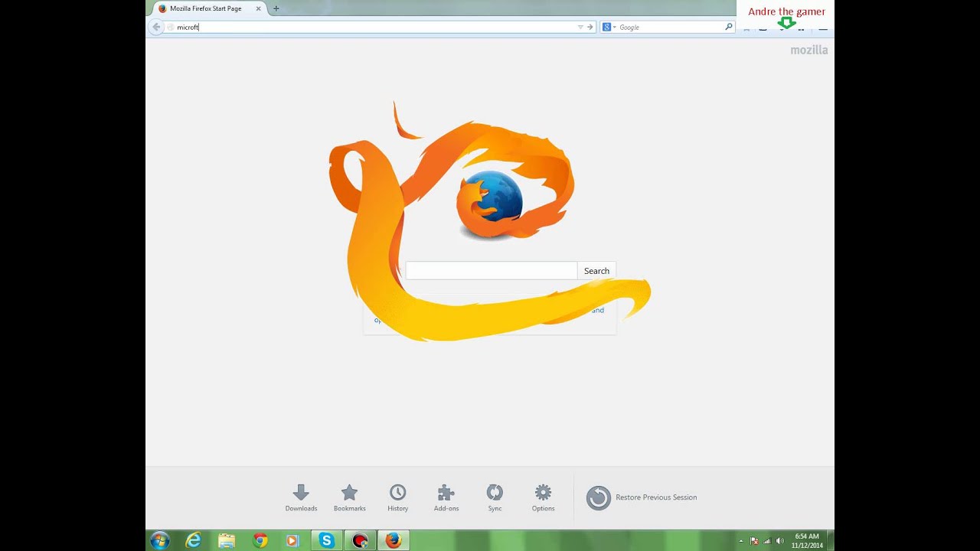
Task: Open Downloads from start page
Action: pyautogui.click(x=301, y=497)
